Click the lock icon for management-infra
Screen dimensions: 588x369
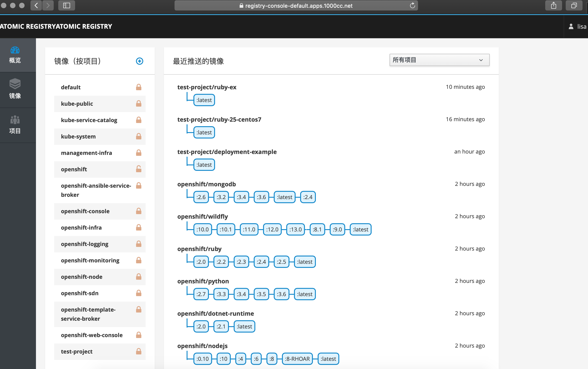pyautogui.click(x=139, y=153)
